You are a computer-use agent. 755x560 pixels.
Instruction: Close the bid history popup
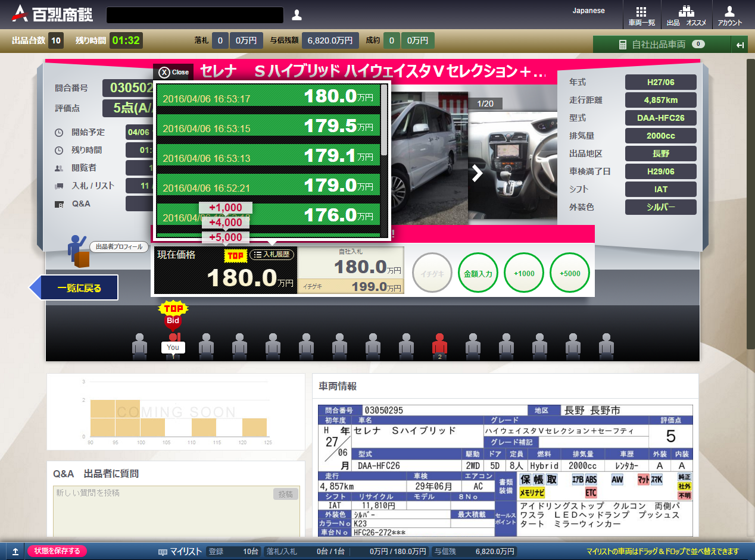pos(174,72)
